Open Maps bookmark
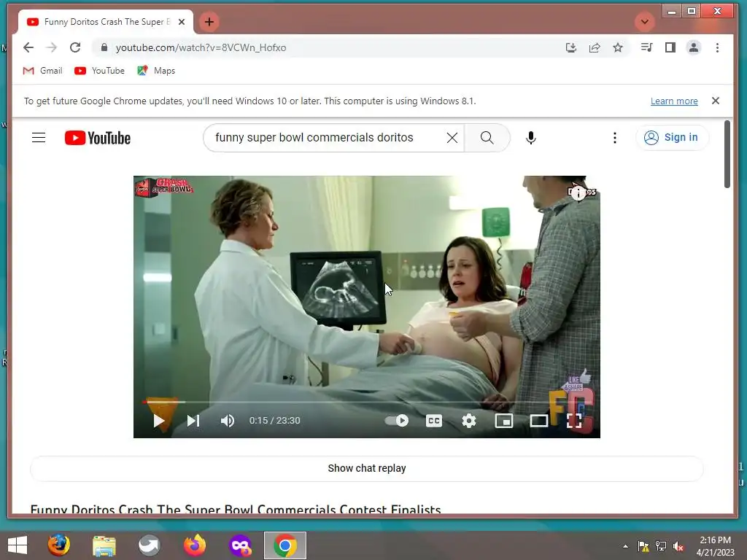 pyautogui.click(x=156, y=71)
